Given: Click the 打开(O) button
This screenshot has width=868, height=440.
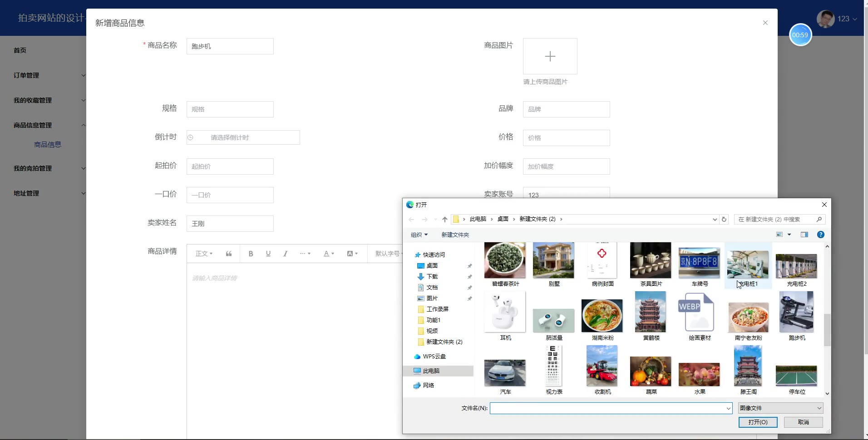Looking at the screenshot, I should pos(758,422).
